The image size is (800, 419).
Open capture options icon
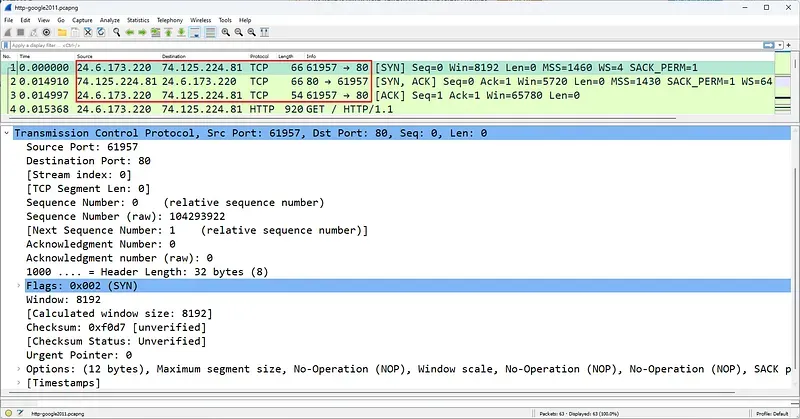pyautogui.click(x=46, y=32)
